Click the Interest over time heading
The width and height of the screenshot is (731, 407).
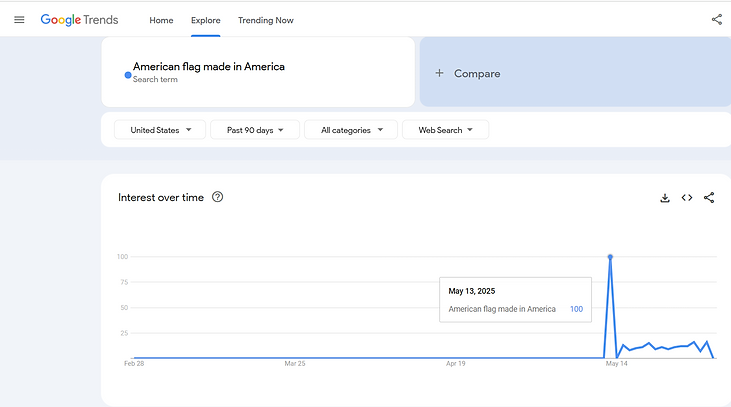161,198
